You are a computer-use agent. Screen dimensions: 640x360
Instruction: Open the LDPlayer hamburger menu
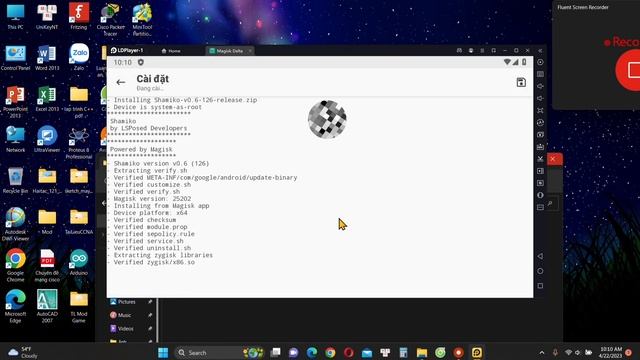(482, 51)
